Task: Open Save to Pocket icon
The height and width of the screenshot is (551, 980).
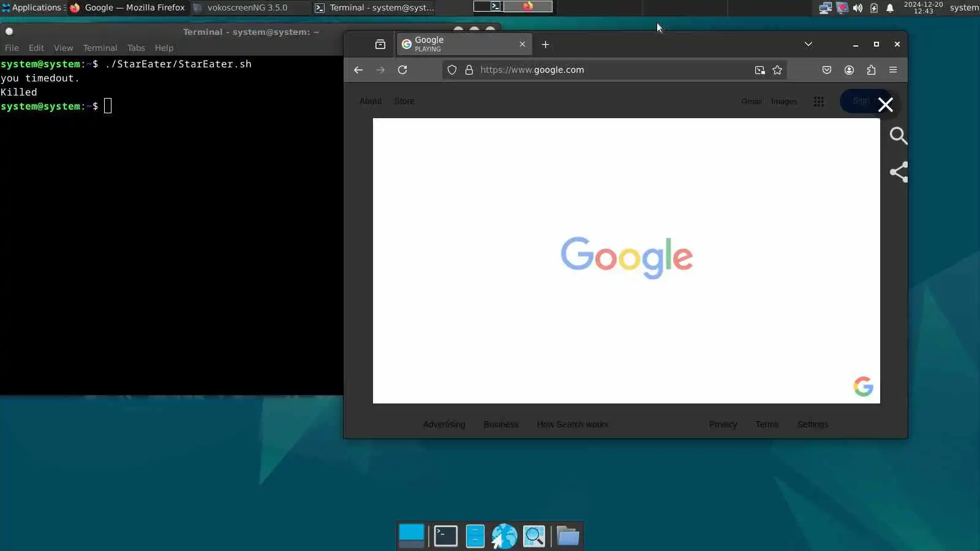Action: (x=827, y=70)
